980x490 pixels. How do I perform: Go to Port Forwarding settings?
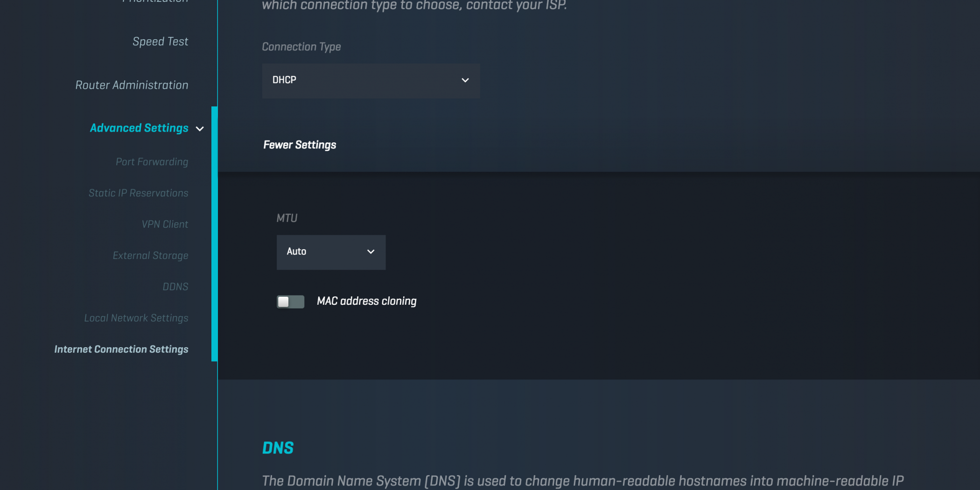click(x=152, y=162)
